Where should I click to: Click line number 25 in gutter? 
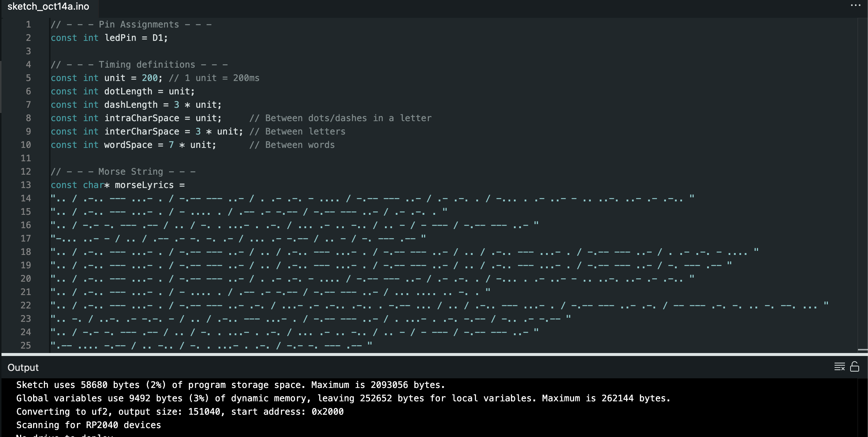pyautogui.click(x=26, y=346)
